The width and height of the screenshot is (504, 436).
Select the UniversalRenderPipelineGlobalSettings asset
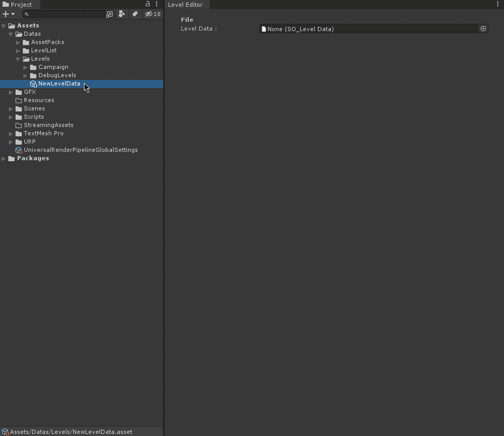[80, 150]
